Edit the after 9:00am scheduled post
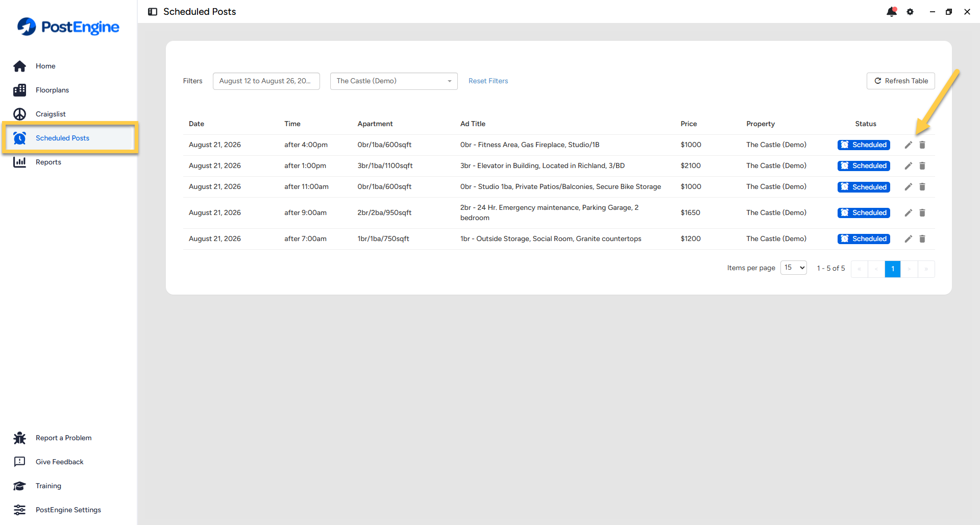 908,213
